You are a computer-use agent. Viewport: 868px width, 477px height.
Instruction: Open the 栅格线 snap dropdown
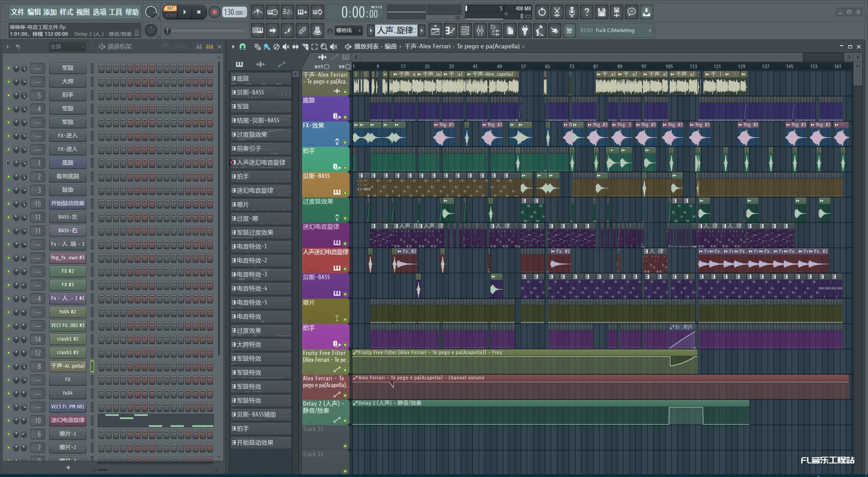(x=348, y=31)
